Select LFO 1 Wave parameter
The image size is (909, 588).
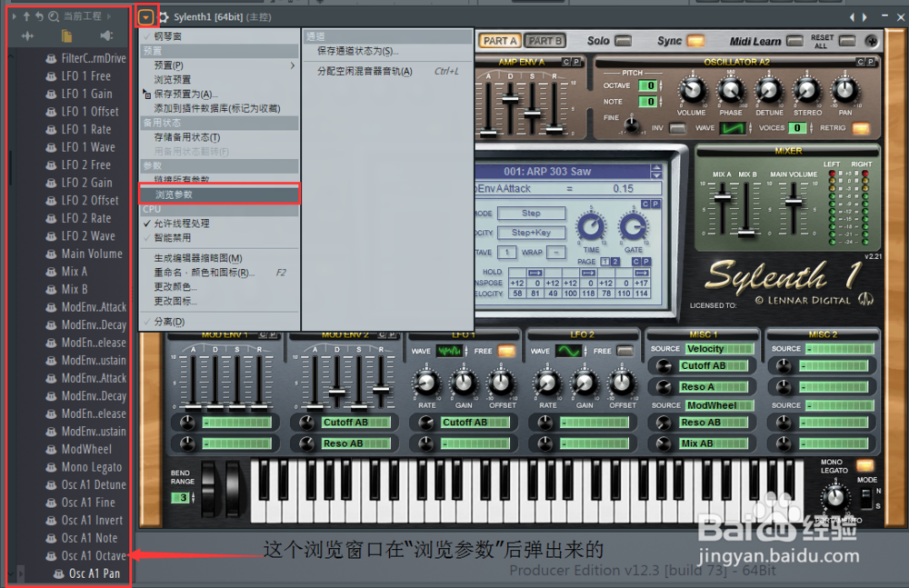coord(81,147)
